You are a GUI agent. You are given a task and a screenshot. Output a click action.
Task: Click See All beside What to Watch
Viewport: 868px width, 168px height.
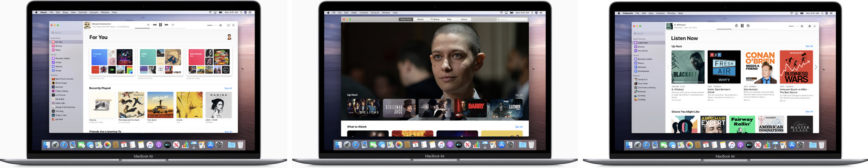pyautogui.click(x=519, y=127)
